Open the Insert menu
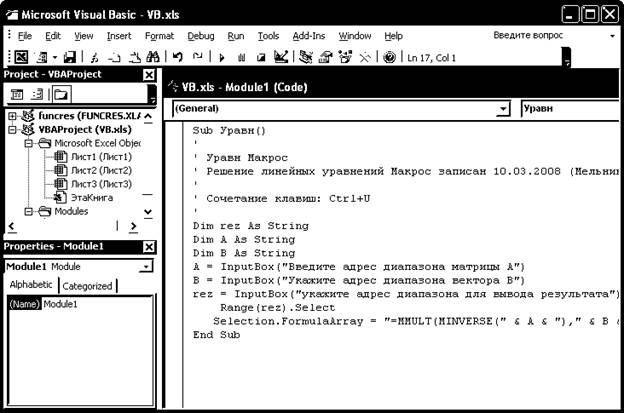The width and height of the screenshot is (624, 413). (x=119, y=36)
